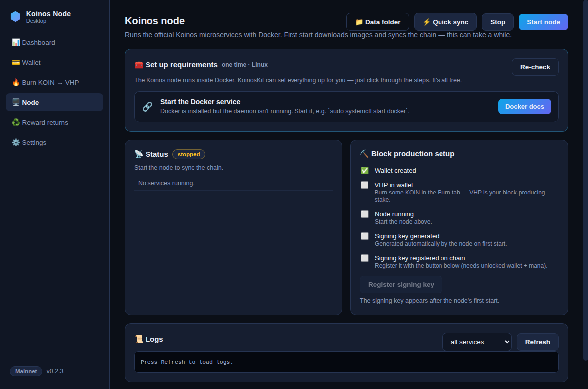Click 'Start the node to sync the chain.' text
This screenshot has height=389, width=588.
coord(178,168)
